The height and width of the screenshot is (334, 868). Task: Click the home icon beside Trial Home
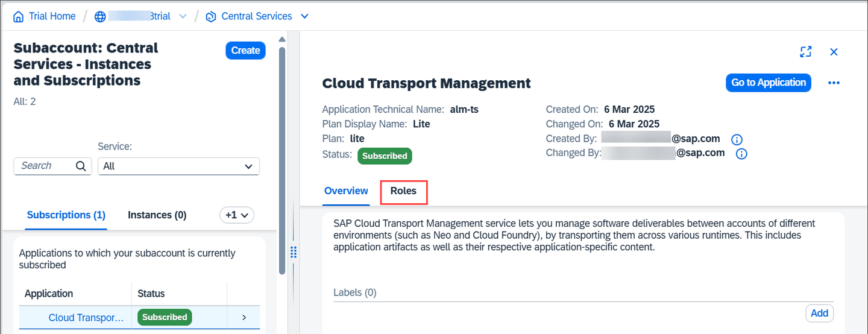click(19, 16)
